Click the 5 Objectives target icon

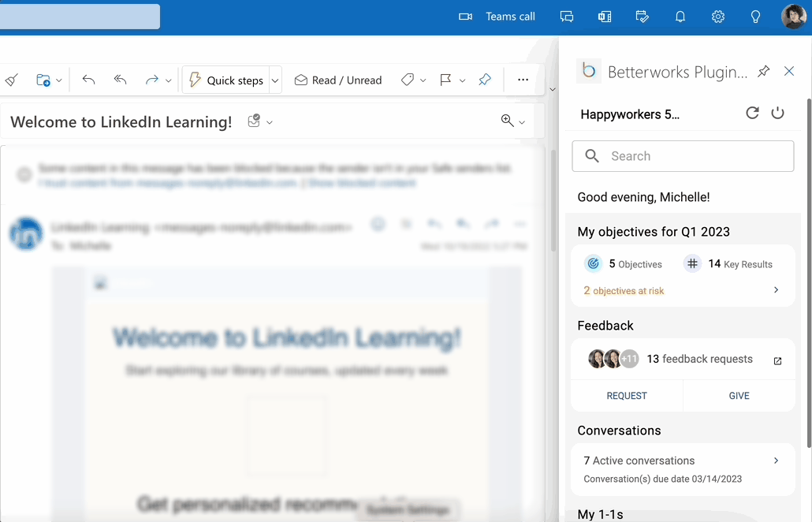click(x=593, y=263)
